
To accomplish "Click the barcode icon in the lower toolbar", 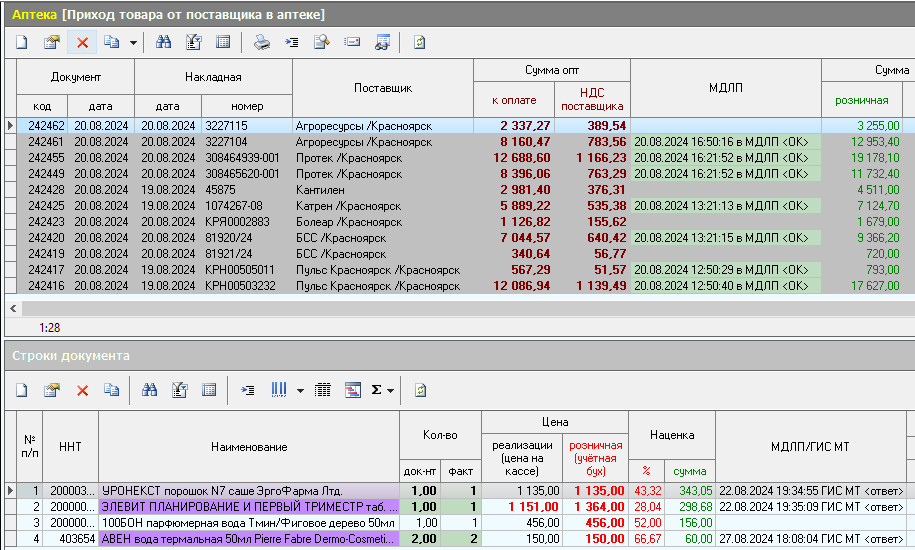I will point(280,390).
